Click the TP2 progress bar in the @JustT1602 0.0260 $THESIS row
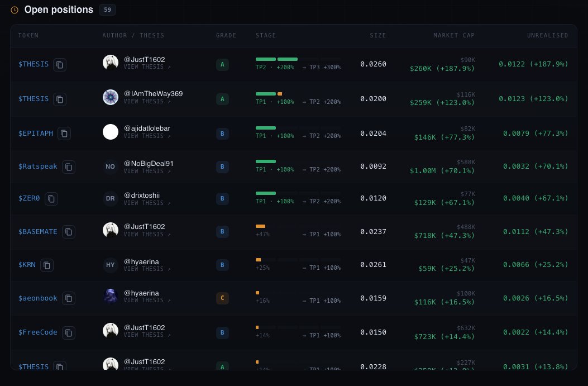Viewport: 588px width, 386px height. tap(298, 59)
